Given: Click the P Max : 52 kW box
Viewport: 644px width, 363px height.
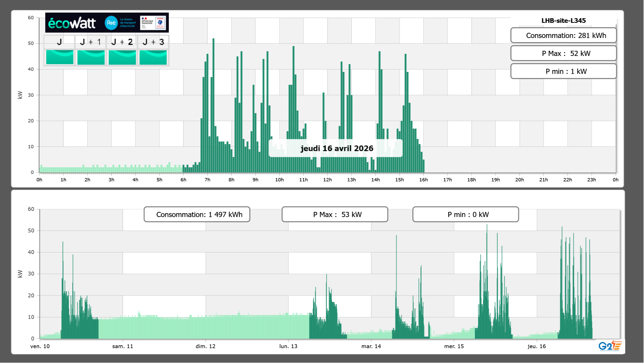Looking at the screenshot, I should pos(563,53).
